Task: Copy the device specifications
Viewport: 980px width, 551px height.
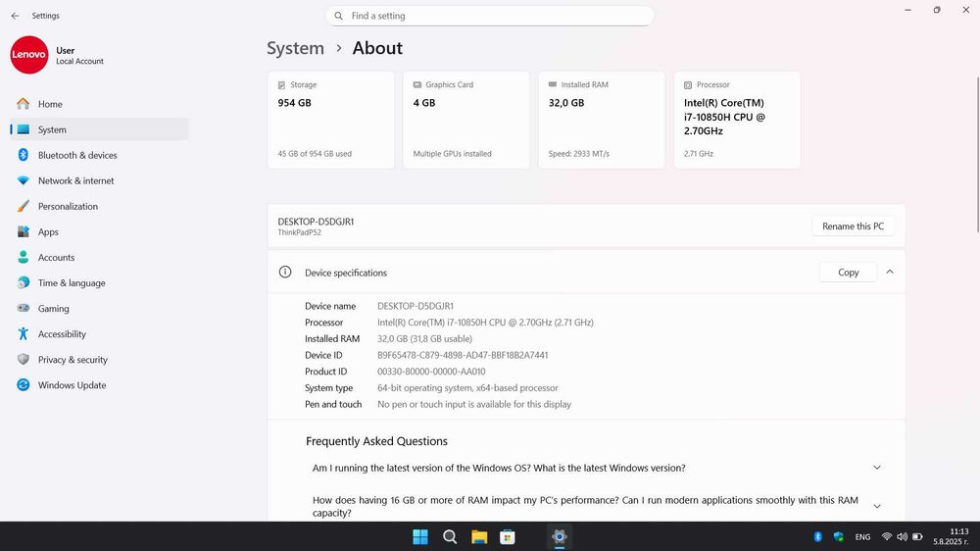Action: point(848,272)
